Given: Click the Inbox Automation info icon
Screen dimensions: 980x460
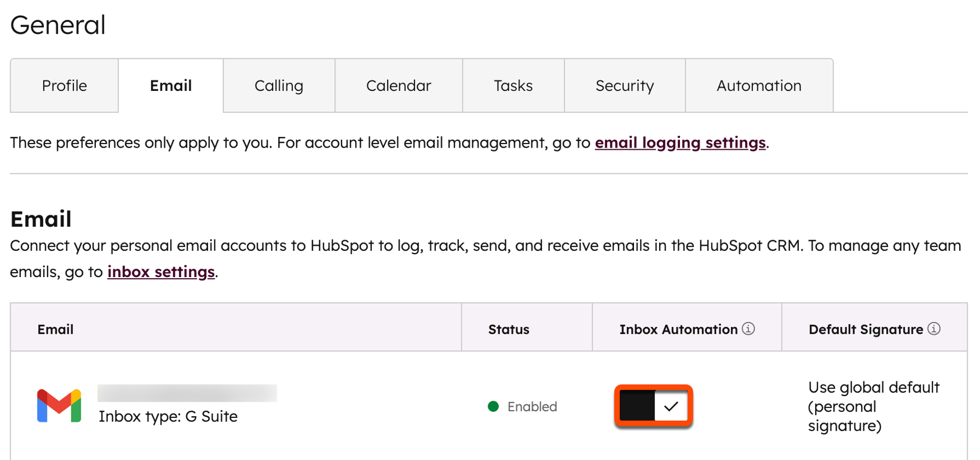Looking at the screenshot, I should pos(749,329).
